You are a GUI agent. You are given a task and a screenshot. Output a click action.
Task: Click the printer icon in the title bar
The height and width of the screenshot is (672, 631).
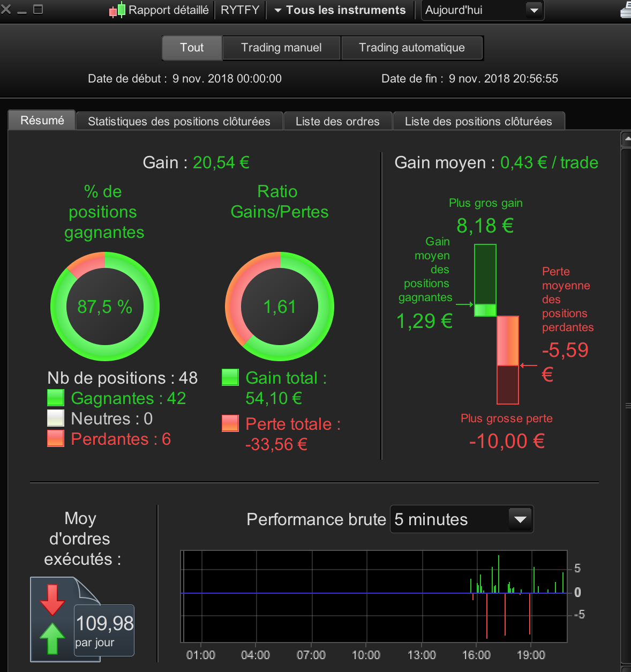[x=626, y=10]
